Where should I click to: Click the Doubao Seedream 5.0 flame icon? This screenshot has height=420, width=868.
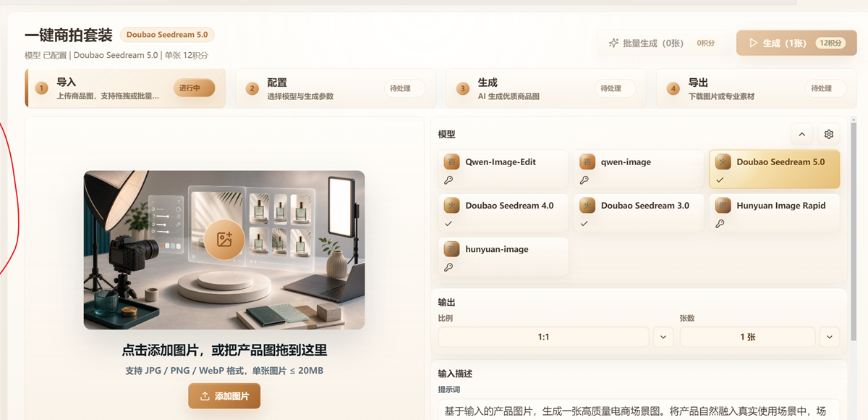click(723, 162)
